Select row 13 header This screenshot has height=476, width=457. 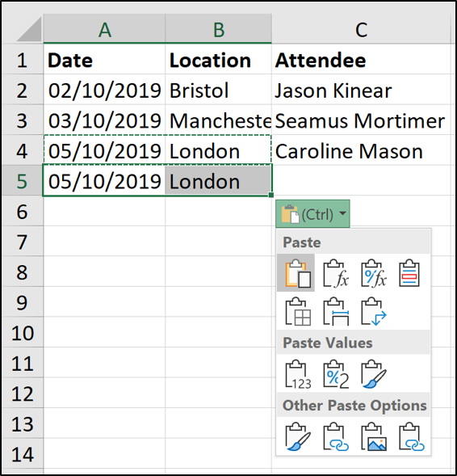point(22,423)
